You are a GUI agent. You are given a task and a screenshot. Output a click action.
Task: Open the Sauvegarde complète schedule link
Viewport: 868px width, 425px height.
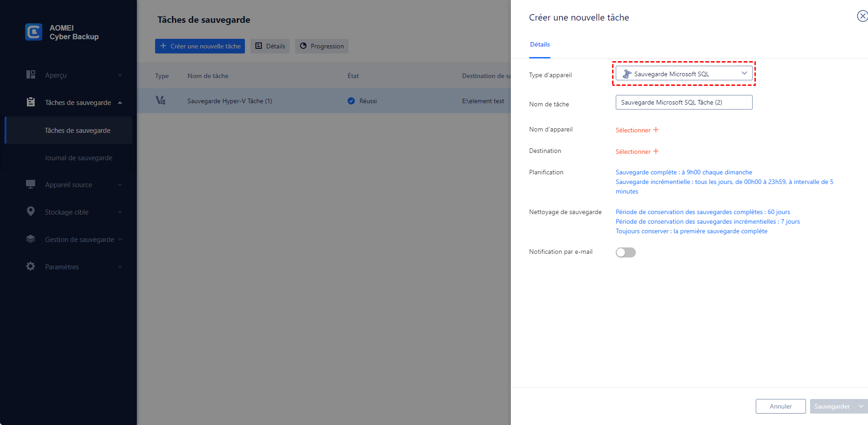[x=684, y=172]
